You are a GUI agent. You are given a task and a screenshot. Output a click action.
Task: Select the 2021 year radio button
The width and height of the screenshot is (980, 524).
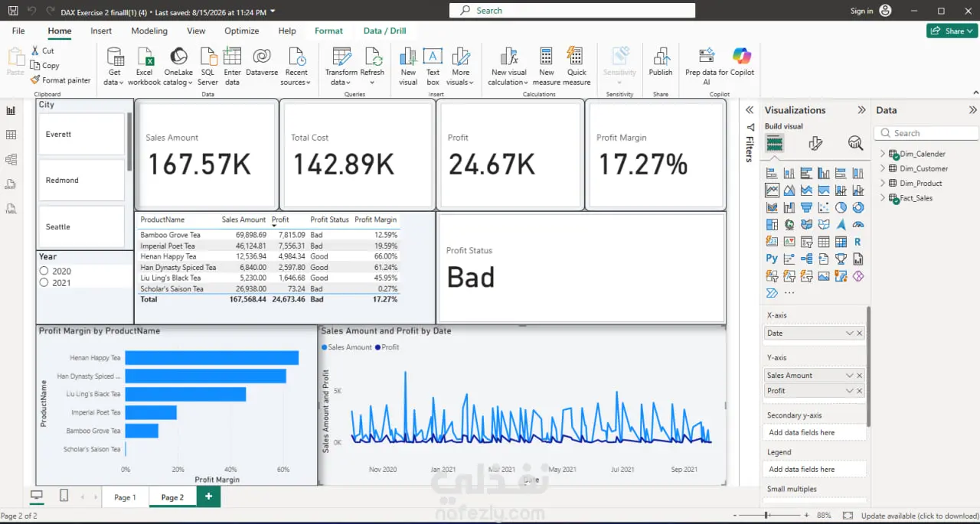pyautogui.click(x=44, y=282)
